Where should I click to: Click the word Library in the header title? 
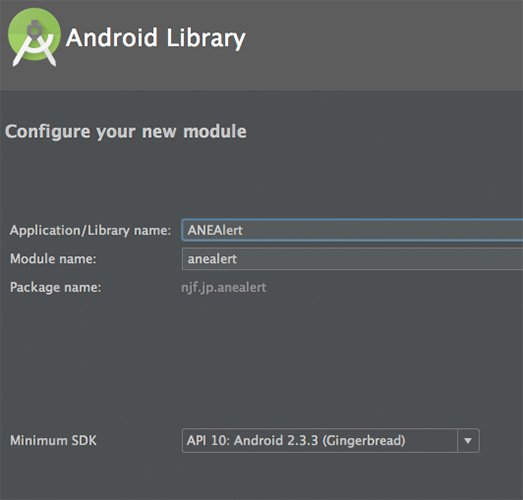206,38
